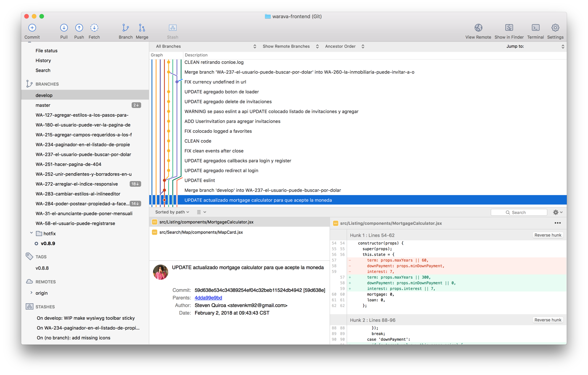This screenshot has width=588, height=375.
Task: Push commits with the Push icon
Action: coord(79,28)
